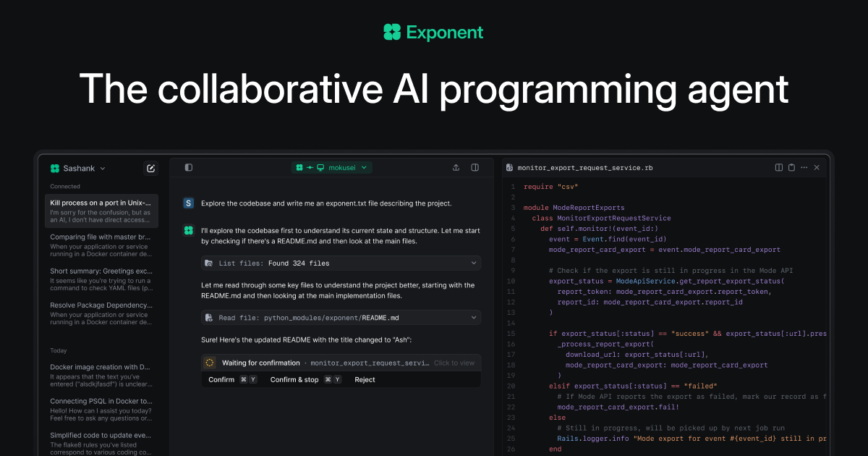Open the mokusei environment dropdown

pyautogui.click(x=331, y=166)
